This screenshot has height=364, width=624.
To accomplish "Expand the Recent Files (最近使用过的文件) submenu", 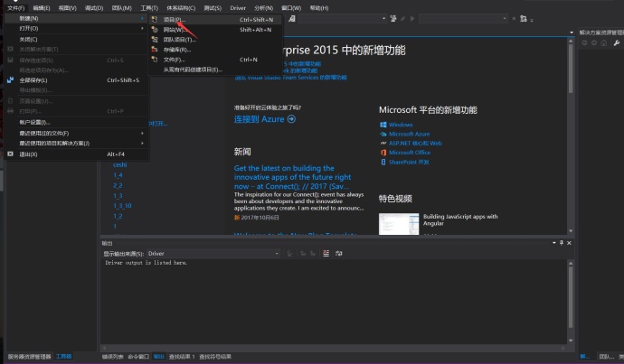I will click(142, 133).
